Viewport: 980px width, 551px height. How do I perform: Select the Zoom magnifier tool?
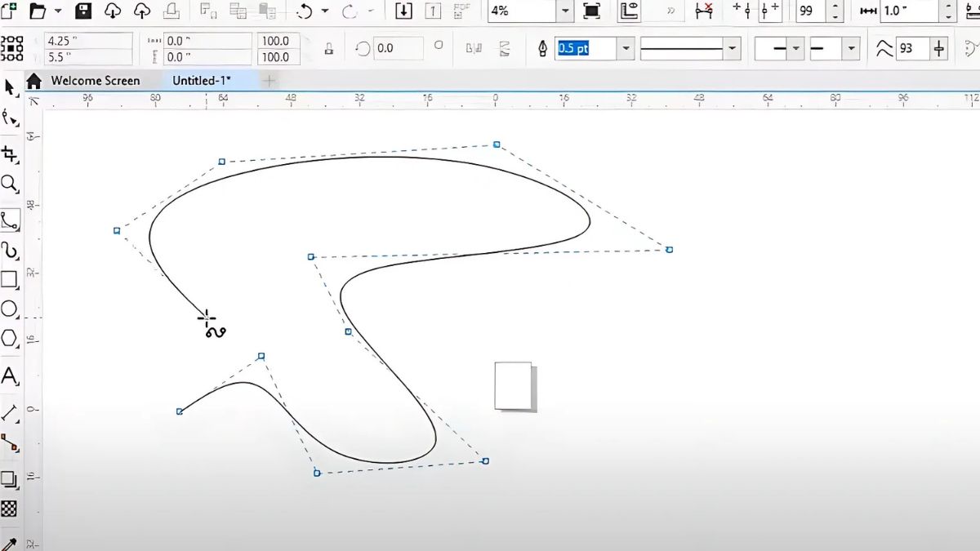tap(10, 184)
